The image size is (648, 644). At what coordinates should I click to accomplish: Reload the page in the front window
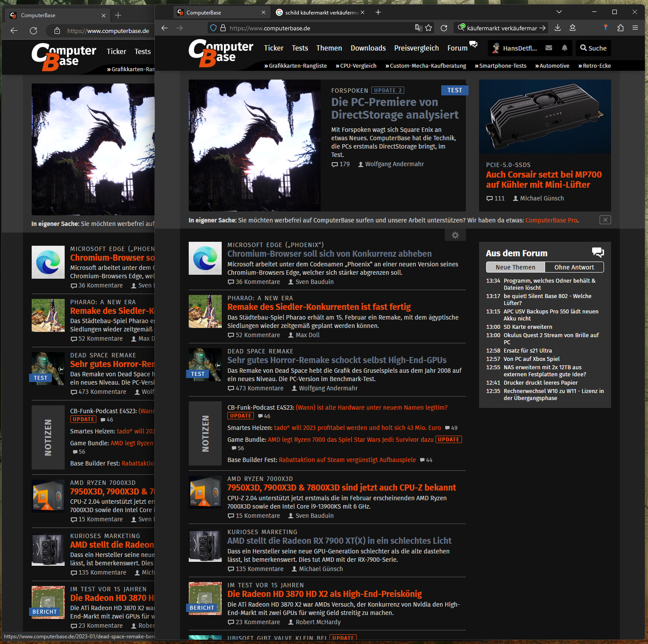(x=444, y=28)
